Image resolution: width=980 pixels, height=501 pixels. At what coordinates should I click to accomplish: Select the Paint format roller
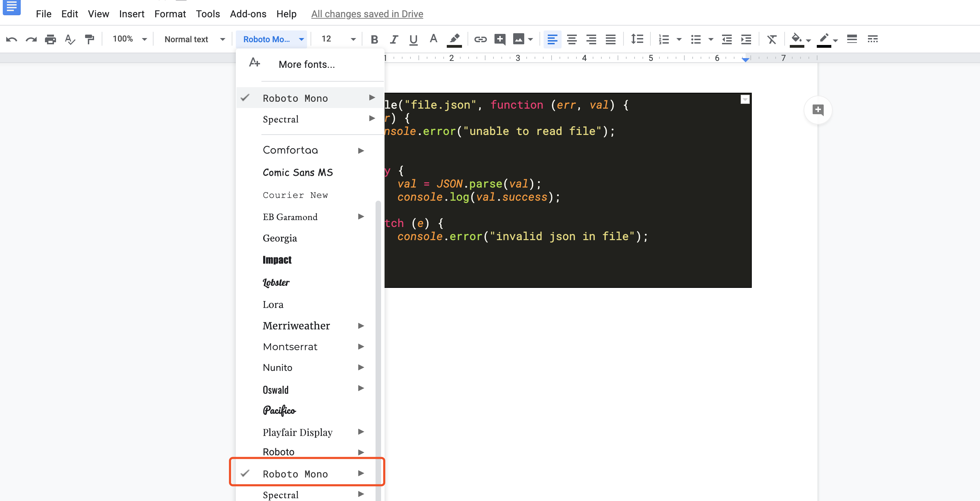click(90, 39)
